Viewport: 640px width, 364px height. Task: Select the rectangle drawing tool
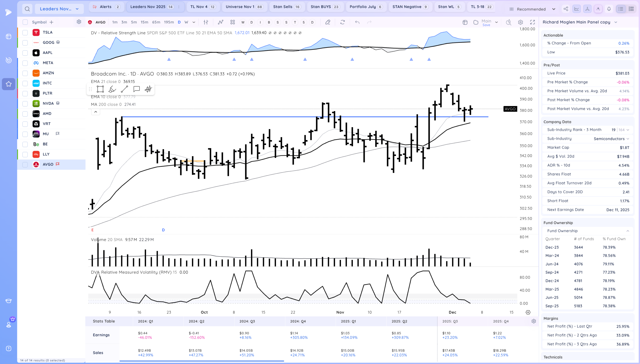coord(100,89)
